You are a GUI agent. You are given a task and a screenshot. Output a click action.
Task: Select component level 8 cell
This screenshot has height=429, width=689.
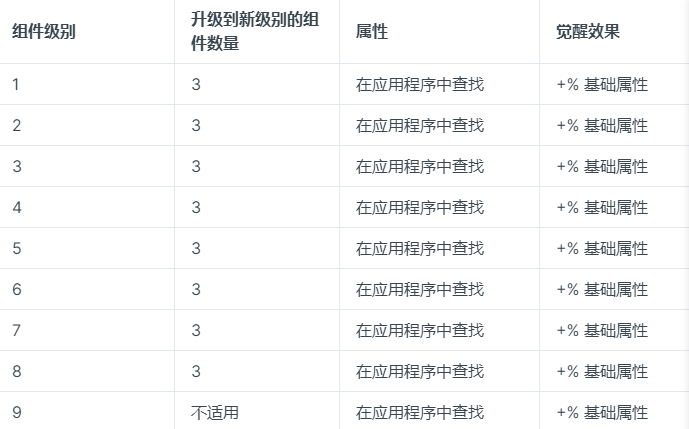(x=16, y=371)
